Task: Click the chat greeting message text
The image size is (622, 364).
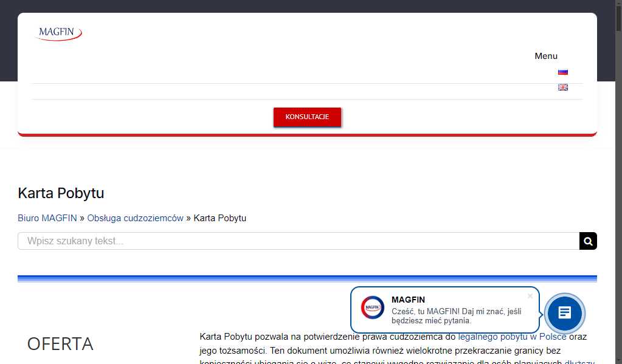Action: pyautogui.click(x=456, y=316)
